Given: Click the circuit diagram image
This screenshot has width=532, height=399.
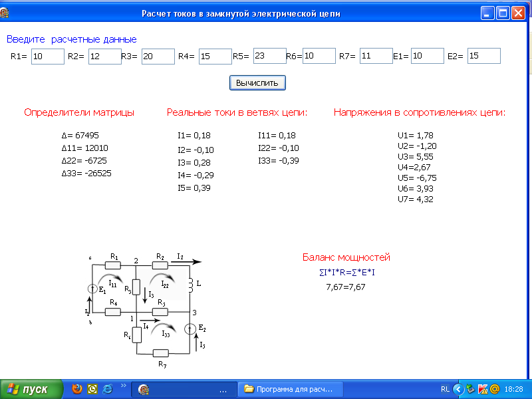Looking at the screenshot, I should (x=146, y=311).
